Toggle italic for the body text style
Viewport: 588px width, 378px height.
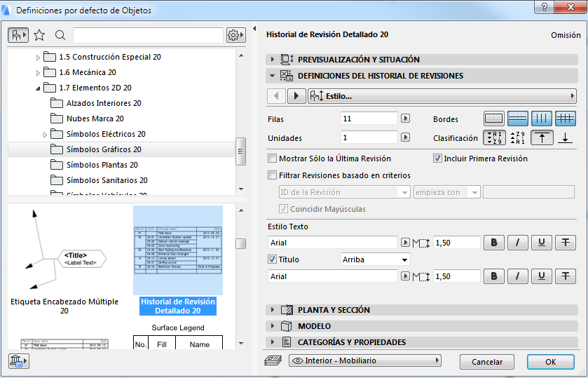517,243
